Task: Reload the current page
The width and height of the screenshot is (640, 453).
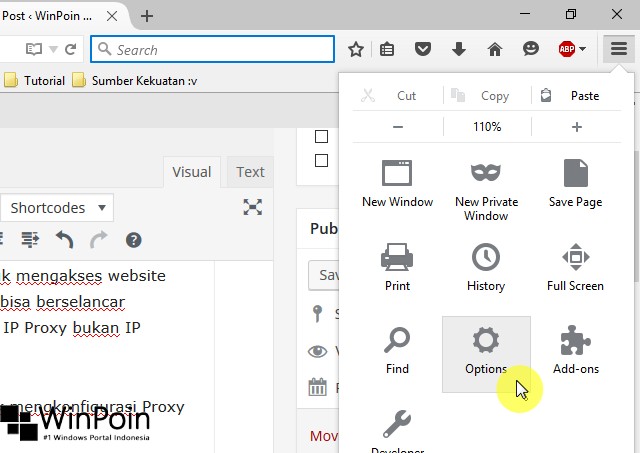Action: (x=71, y=49)
